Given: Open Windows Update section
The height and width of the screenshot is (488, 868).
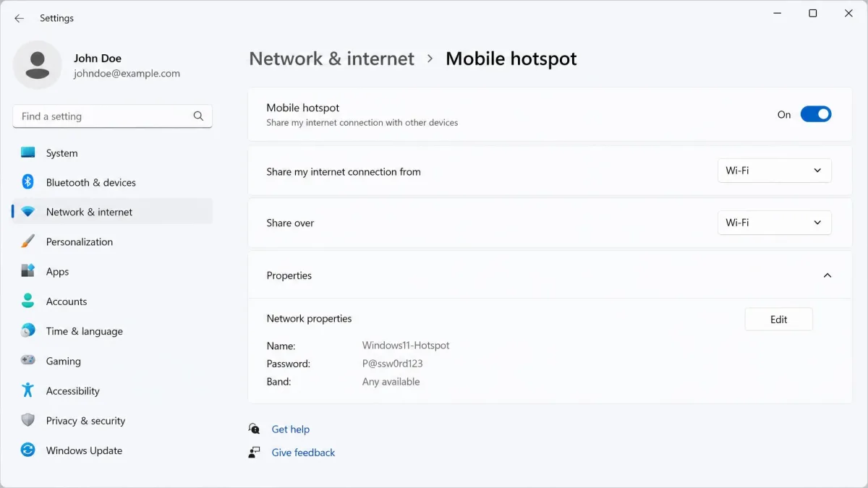Looking at the screenshot, I should click(112, 450).
